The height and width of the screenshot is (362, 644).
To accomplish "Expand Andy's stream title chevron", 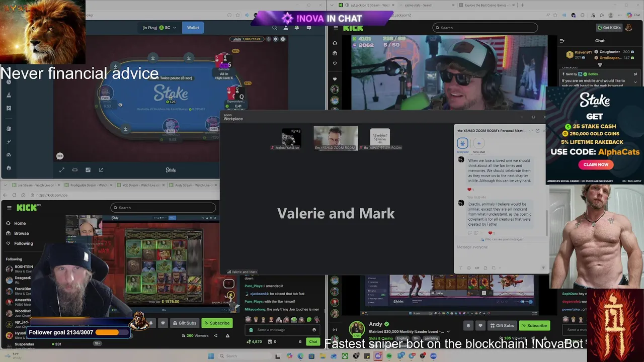I will (x=448, y=332).
